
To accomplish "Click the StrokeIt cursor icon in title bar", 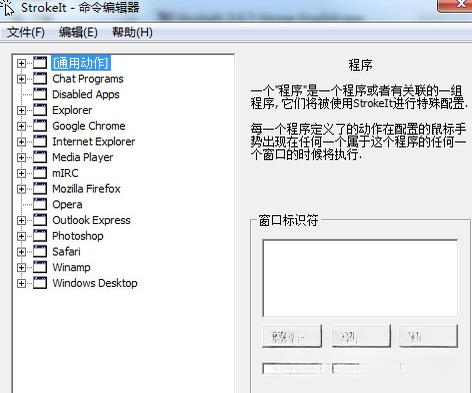I will coord(8,7).
